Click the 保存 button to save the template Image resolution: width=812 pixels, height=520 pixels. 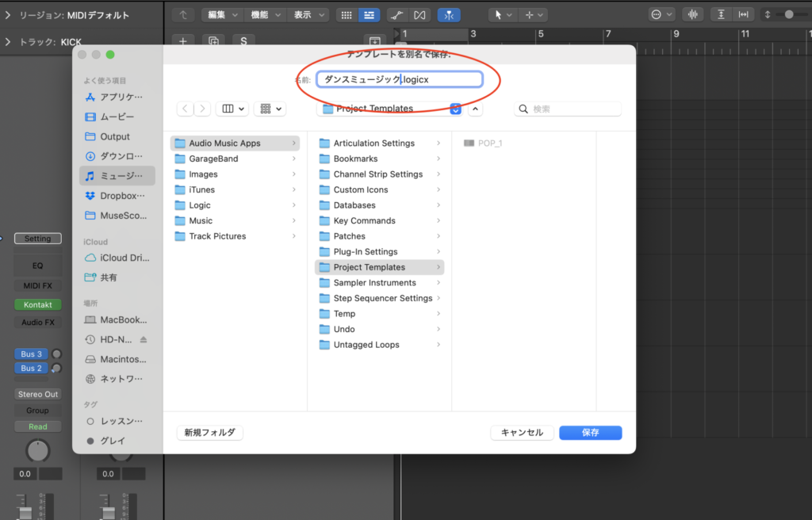click(x=590, y=432)
